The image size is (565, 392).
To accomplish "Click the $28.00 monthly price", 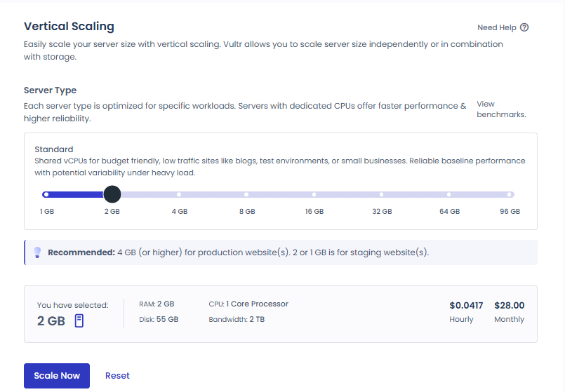I will [509, 306].
